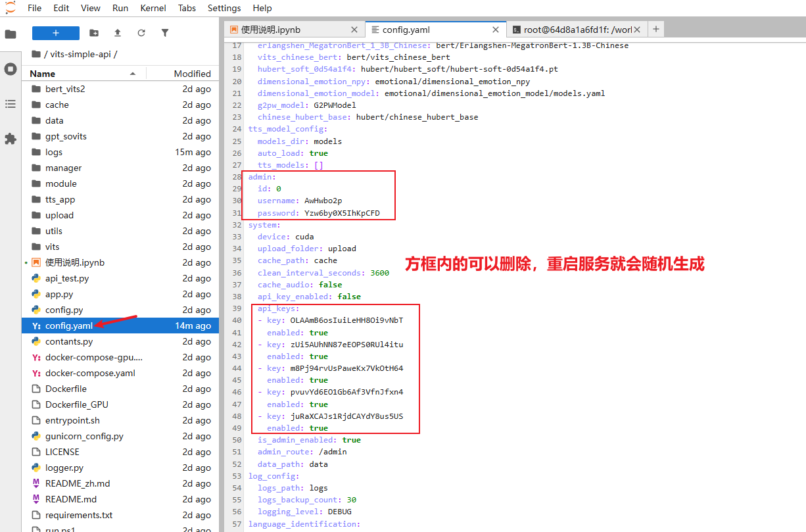Select the docker-compose.yaml file
The image size is (806, 532).
tap(121, 373)
